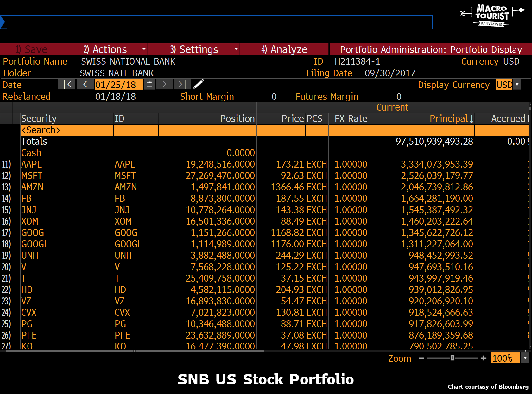
Task: Click the Save menu button
Action: [x=31, y=49]
